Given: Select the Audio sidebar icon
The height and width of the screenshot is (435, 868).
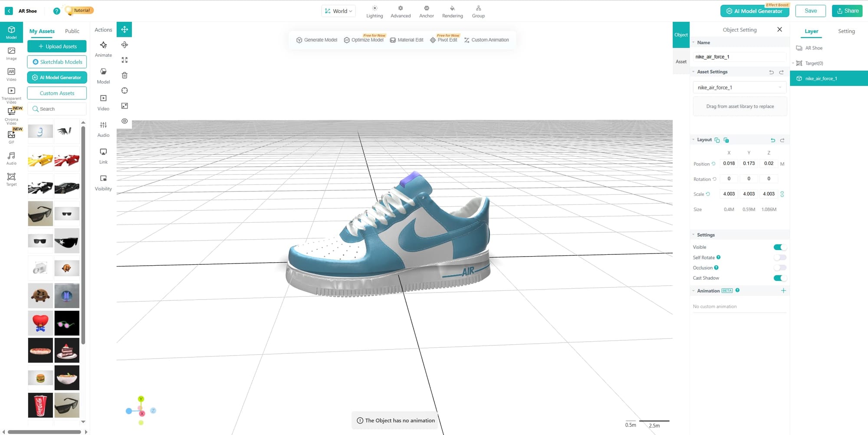Looking at the screenshot, I should click(x=11, y=158).
